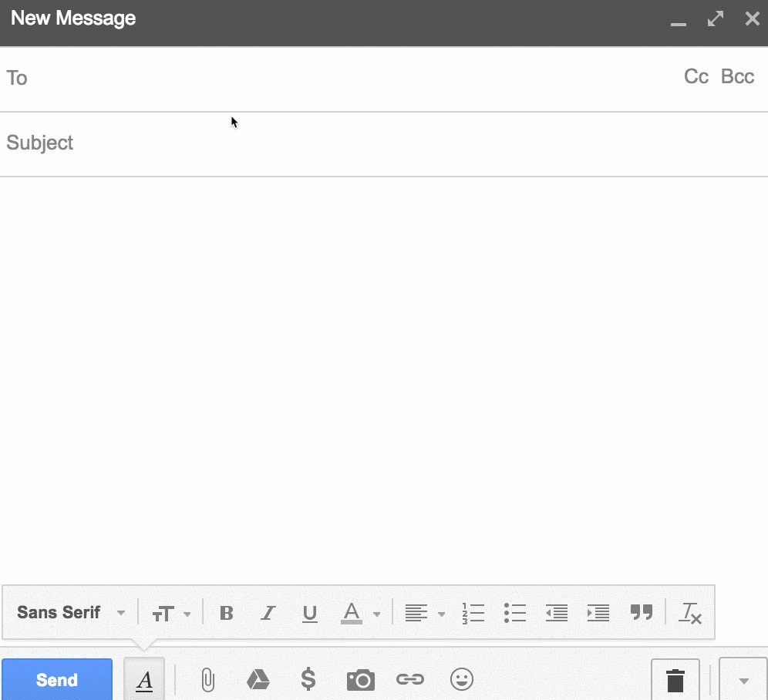Insert a photo with the camera icon
Screen dimensions: 768x700
[x=360, y=680]
